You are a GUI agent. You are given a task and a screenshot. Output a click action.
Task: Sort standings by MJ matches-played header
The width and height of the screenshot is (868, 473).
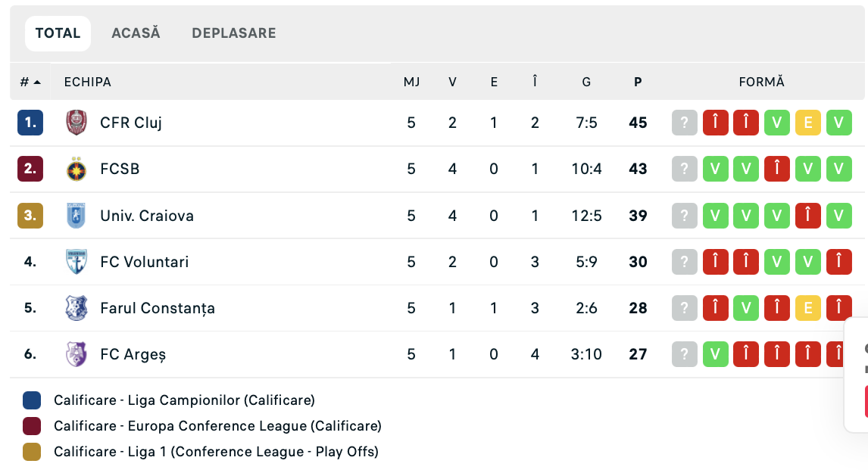click(411, 82)
